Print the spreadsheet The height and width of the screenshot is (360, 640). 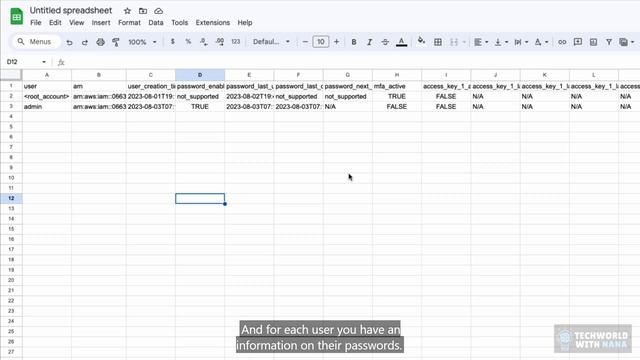pos(100,42)
